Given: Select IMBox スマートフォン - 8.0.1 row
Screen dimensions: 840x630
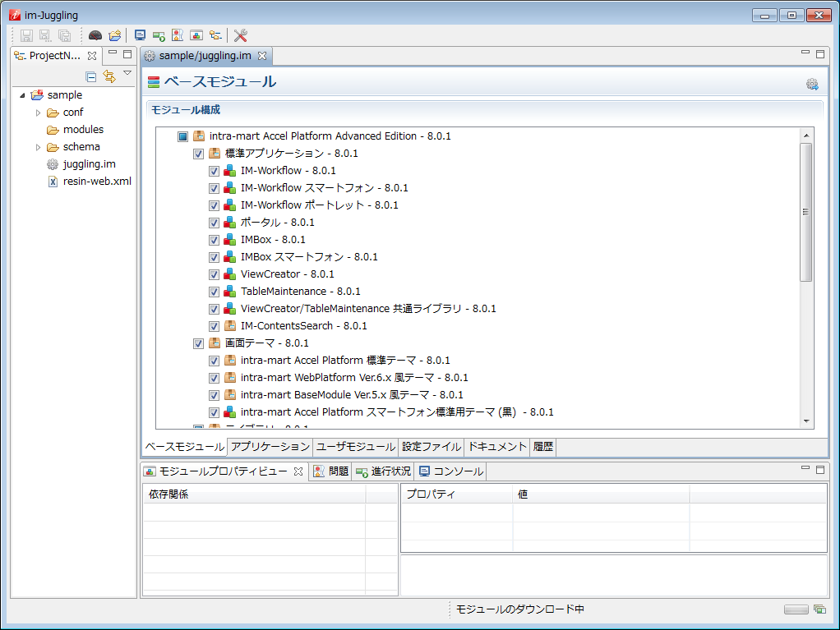Looking at the screenshot, I should 309,257.
